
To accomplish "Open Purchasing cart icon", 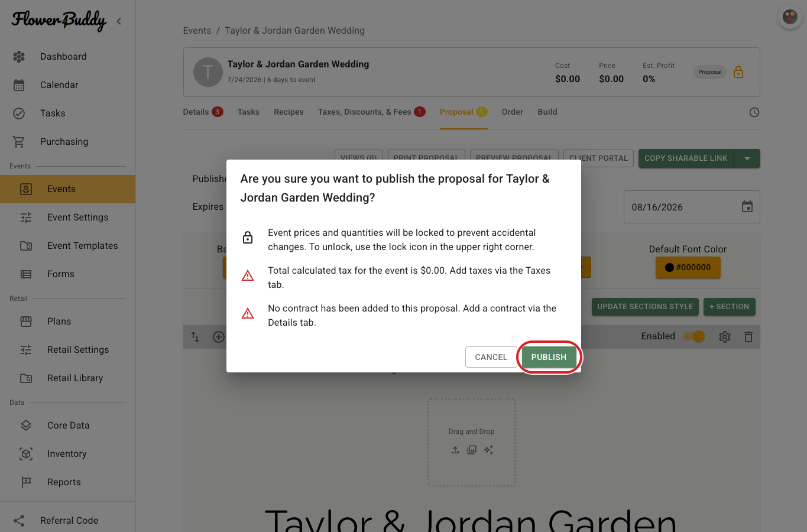I will (x=19, y=142).
